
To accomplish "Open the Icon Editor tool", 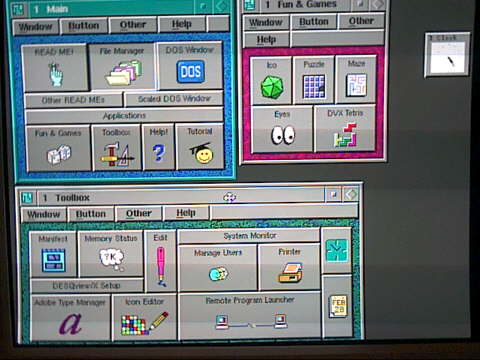I will [144, 317].
